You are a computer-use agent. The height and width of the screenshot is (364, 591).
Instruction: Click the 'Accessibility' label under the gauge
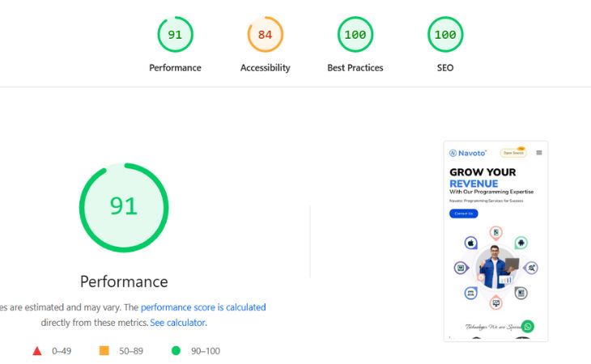pos(266,68)
